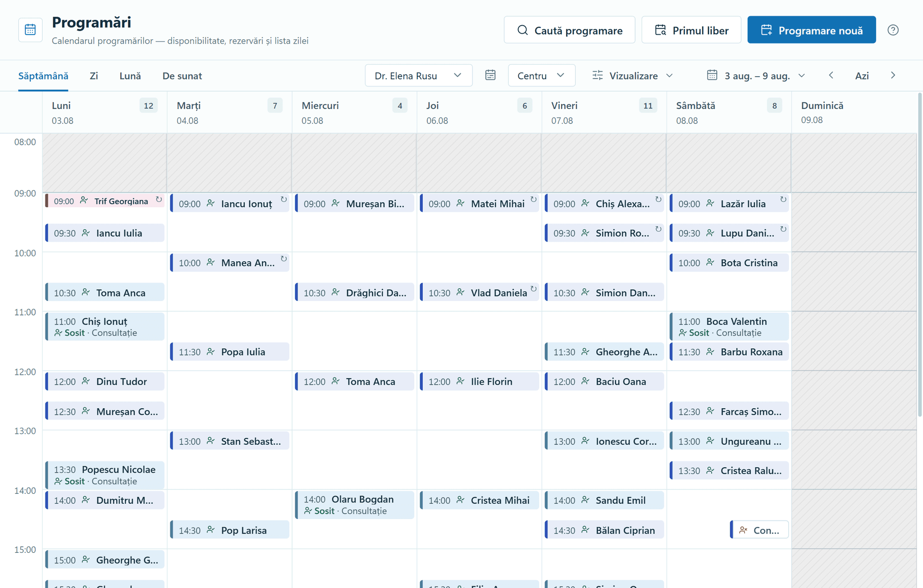This screenshot has width=923, height=588.
Task: Click recurring icon on Trif Georgiana appointment
Action: (159, 199)
